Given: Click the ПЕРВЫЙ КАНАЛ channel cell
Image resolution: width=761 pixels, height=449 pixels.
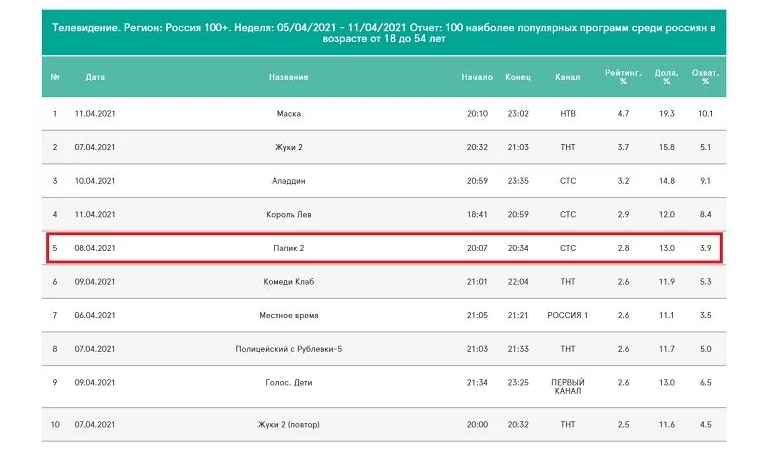Looking at the screenshot, I should 568,387.
